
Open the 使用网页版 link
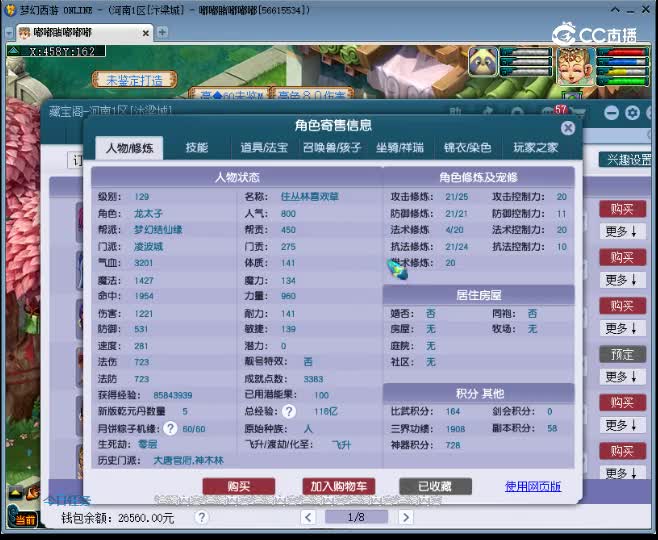533,486
